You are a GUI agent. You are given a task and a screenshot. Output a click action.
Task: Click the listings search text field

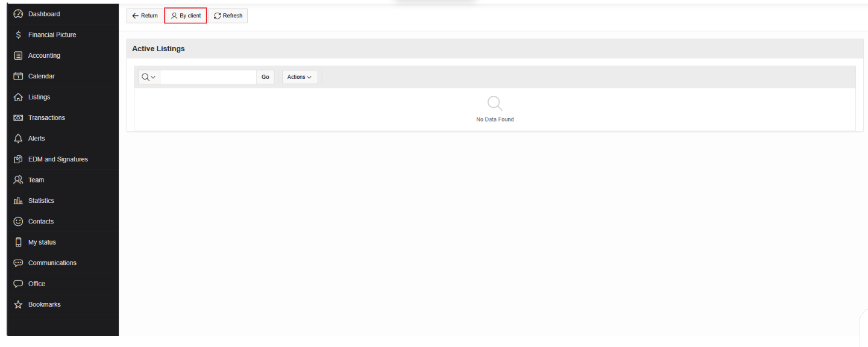[209, 77]
